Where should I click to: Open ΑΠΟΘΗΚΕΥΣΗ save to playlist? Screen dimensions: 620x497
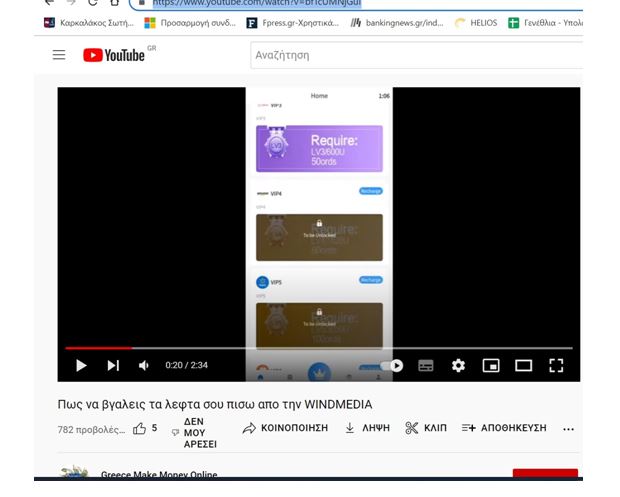[504, 428]
